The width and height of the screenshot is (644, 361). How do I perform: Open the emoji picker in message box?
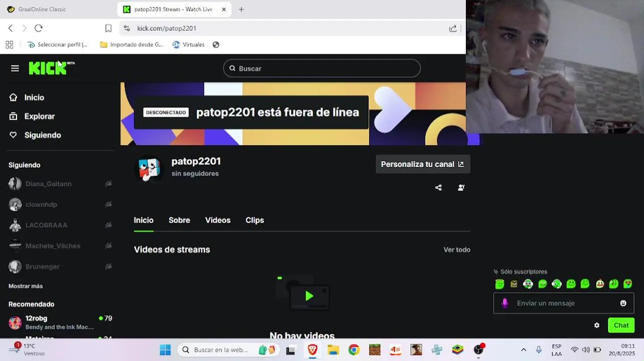click(623, 303)
